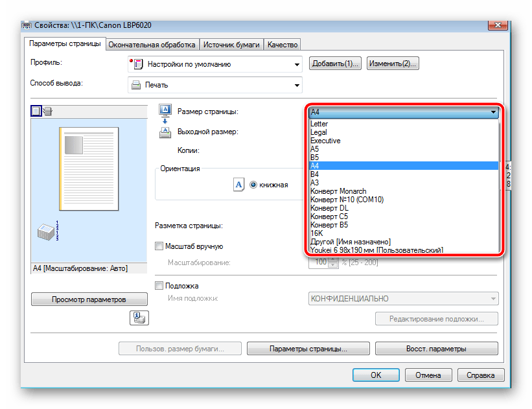Click the printer preview mode icon
Viewport: 532px width, 409px height.
click(x=47, y=111)
